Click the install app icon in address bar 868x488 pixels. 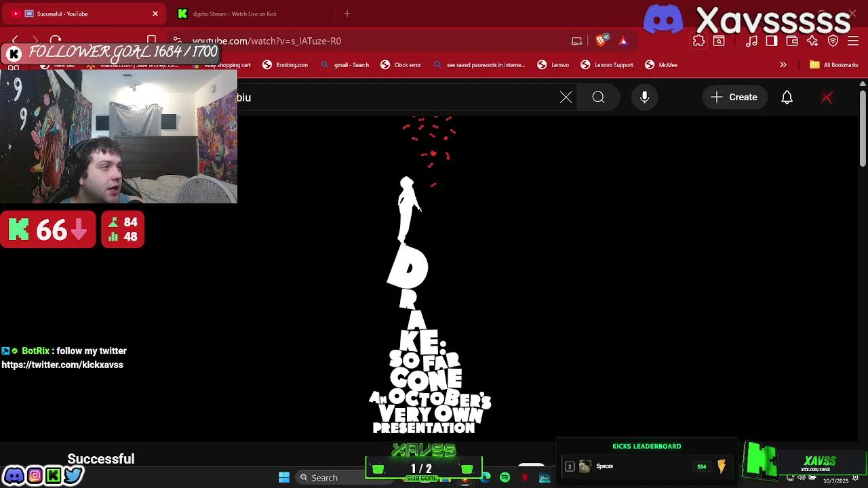[x=577, y=41]
